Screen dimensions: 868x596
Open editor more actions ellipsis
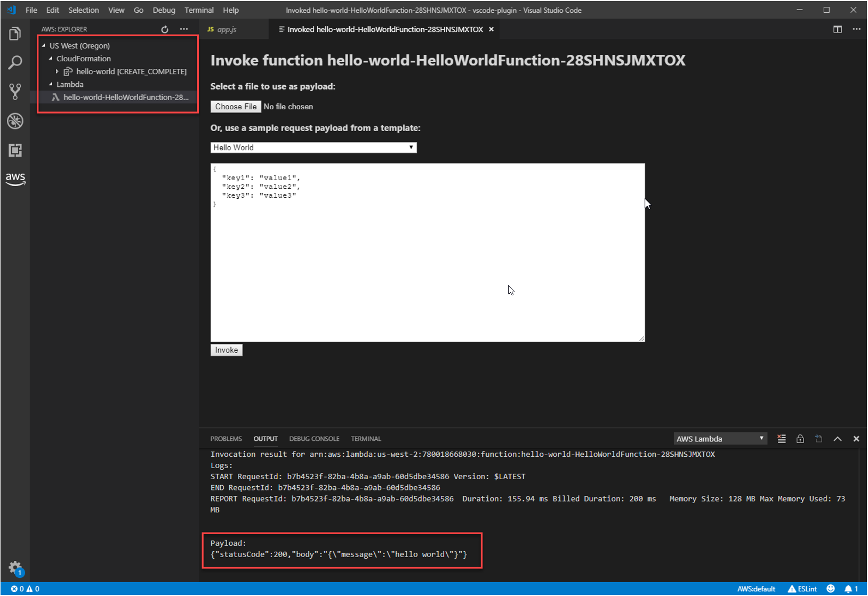[x=856, y=29]
